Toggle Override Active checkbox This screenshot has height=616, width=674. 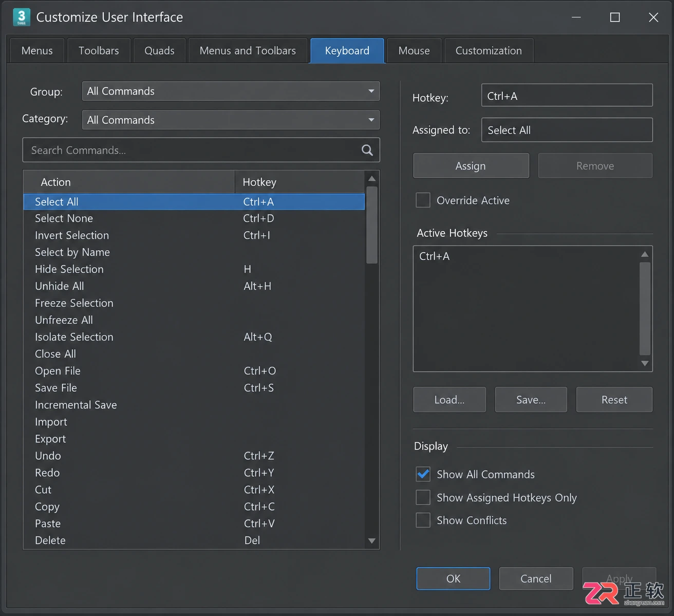(x=423, y=200)
